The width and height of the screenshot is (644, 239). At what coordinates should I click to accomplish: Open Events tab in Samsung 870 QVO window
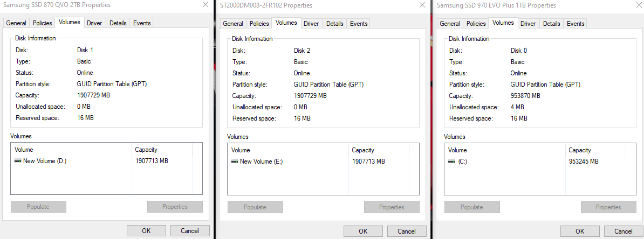tap(142, 23)
